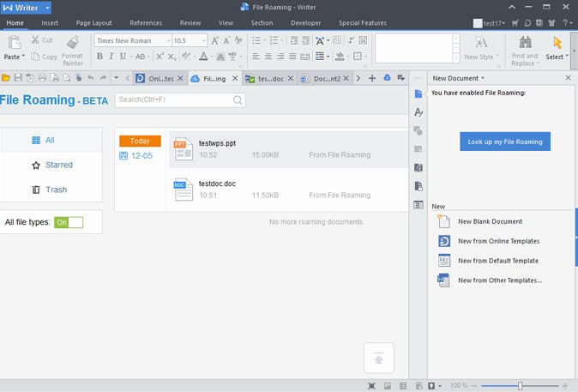Switch to the Review tab
Image resolution: width=578 pixels, height=392 pixels.
pyautogui.click(x=190, y=23)
